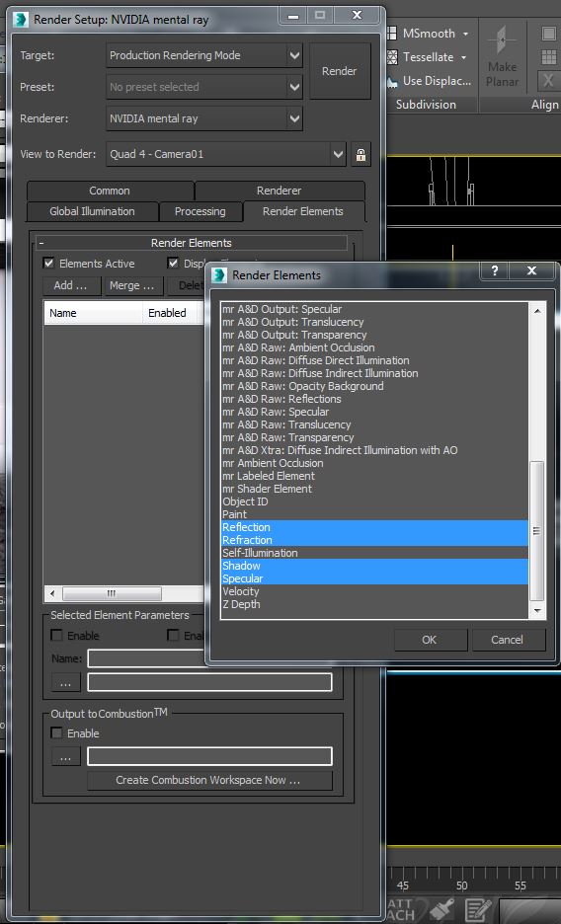Click the Use Displacement icon in the ribbon
561x924 pixels.
coord(392,81)
